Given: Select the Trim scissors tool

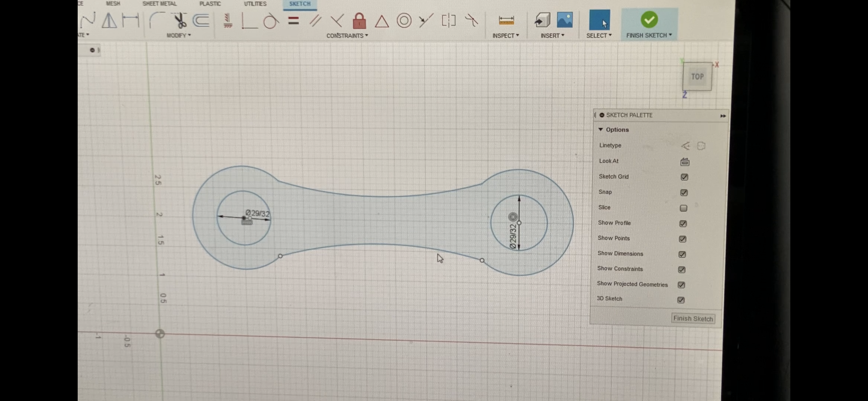Looking at the screenshot, I should point(180,21).
